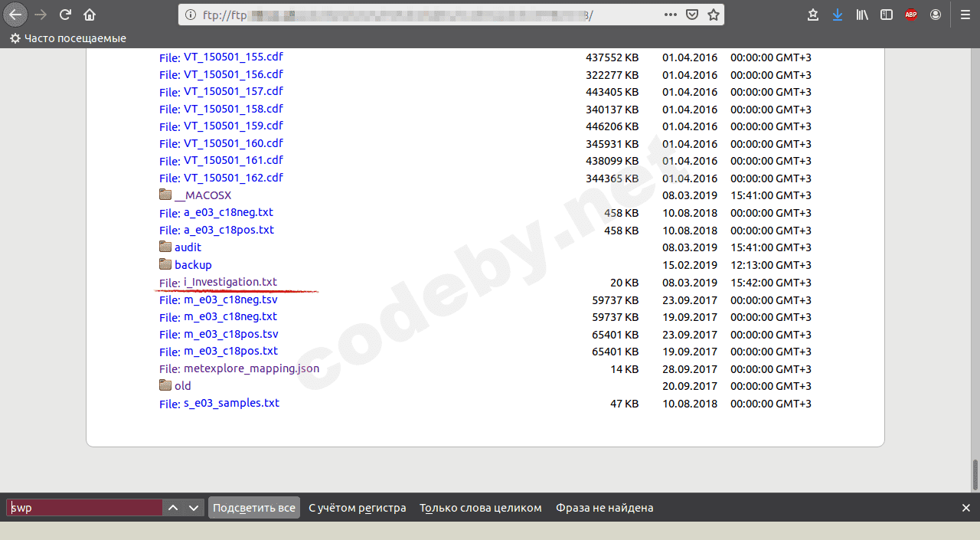Click size value 14 KB
The height and width of the screenshot is (540, 980).
pyautogui.click(x=625, y=369)
